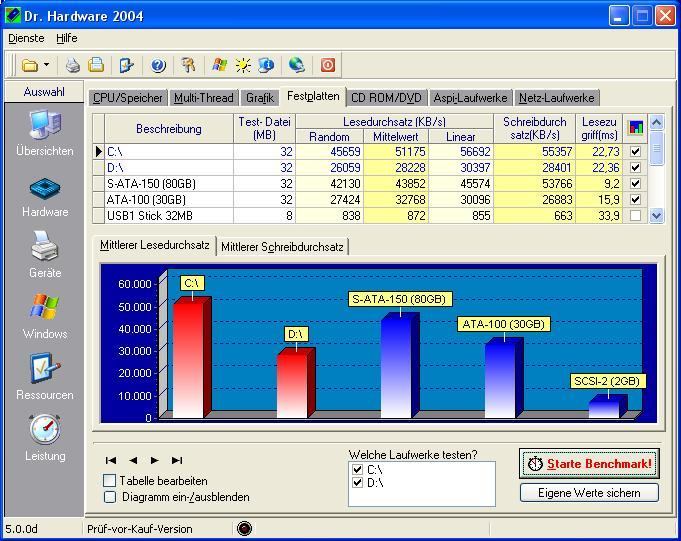Click the keys icon in toolbar
This screenshot has width=681, height=541.
(188, 65)
